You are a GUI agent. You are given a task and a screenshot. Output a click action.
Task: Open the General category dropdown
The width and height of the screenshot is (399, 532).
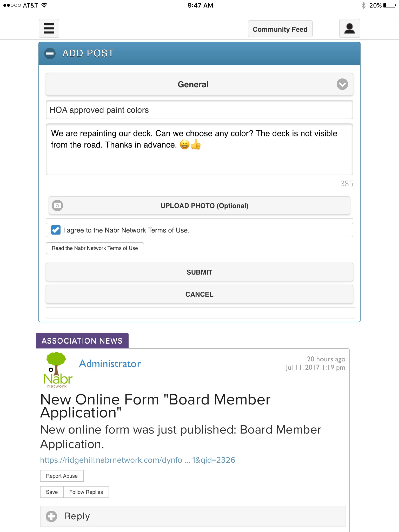tap(199, 84)
